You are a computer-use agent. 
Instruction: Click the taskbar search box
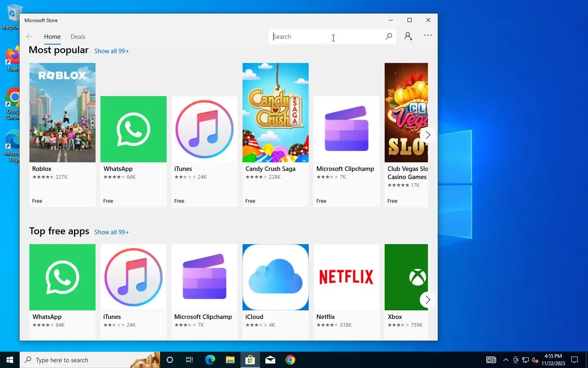tap(90, 360)
